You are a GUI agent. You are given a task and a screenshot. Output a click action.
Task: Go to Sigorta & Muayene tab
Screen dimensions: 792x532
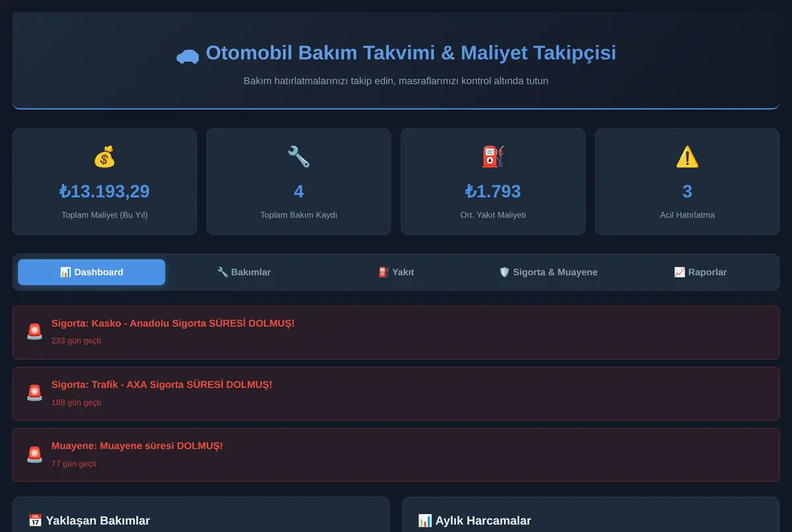(548, 272)
